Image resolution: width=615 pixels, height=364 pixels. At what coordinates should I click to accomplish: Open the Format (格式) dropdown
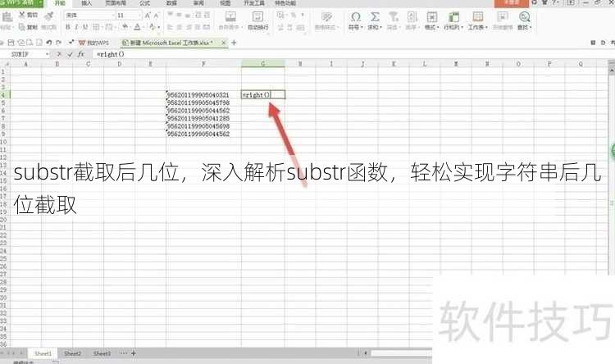(x=432, y=20)
